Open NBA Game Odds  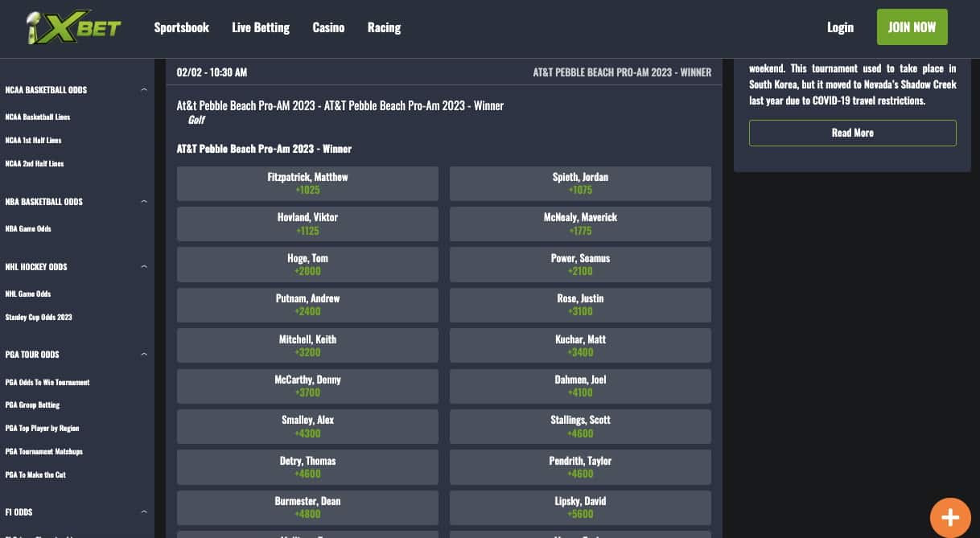28,229
